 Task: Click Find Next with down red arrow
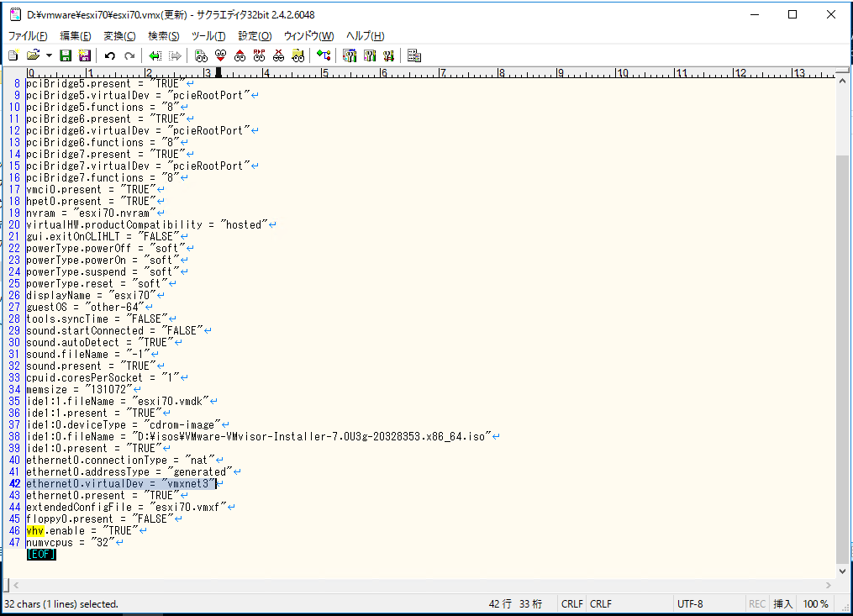click(220, 55)
